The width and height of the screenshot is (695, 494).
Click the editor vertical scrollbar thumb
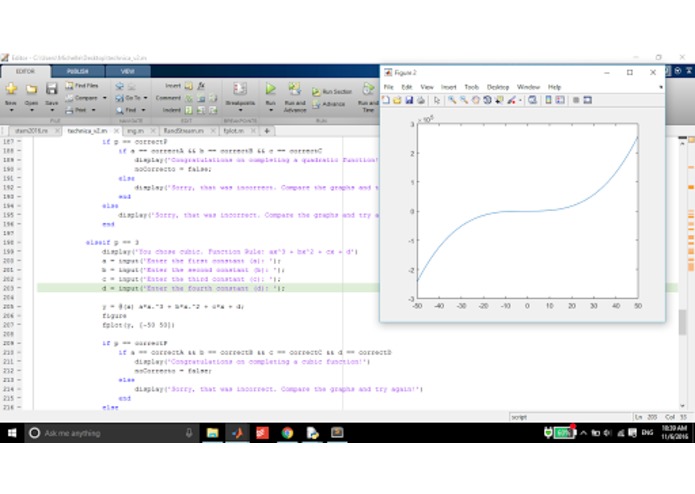pyautogui.click(x=682, y=322)
